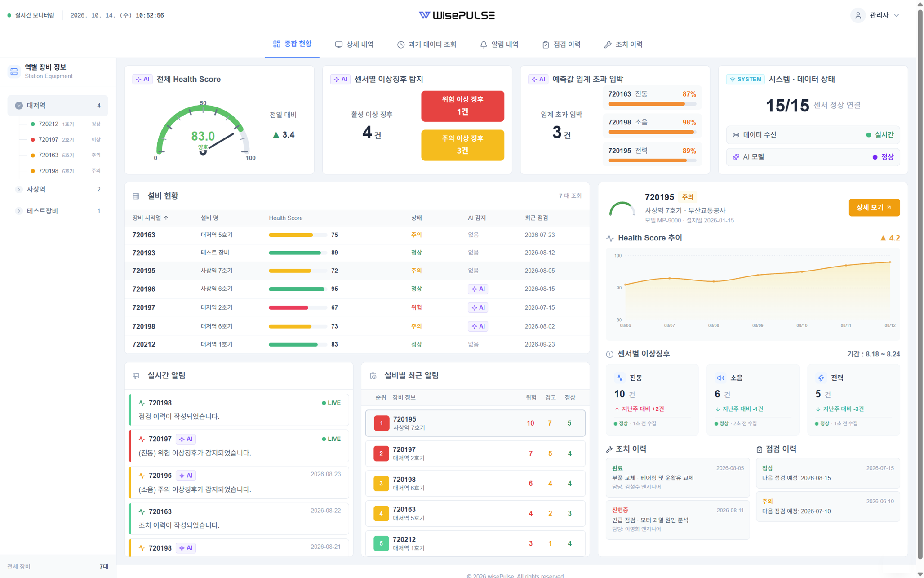Click the 설비별 최근 알림 clock icon
Viewport: 924px width, 578px height.
click(x=373, y=376)
